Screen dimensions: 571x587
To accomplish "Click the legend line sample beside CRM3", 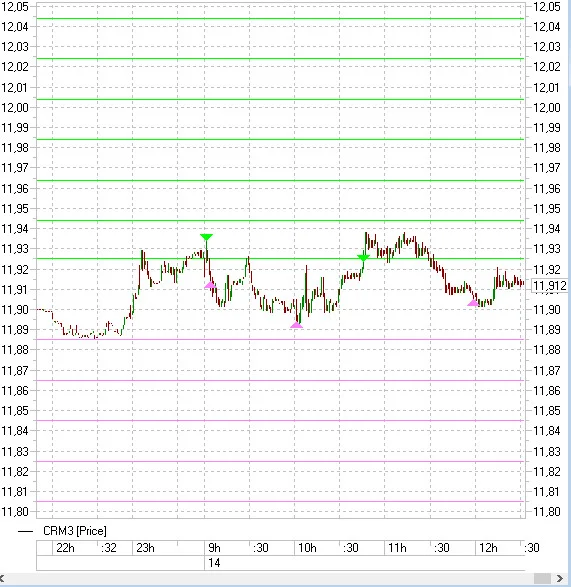I will coord(25,531).
